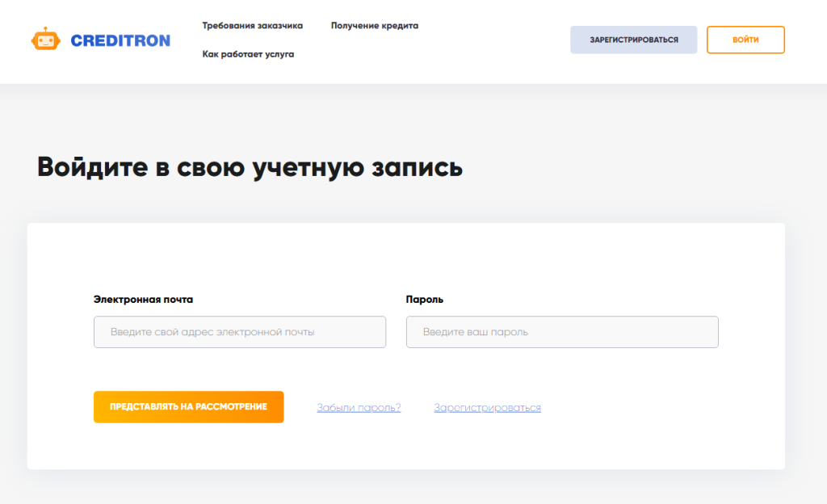827x504 pixels.
Task: Click the CREDITRON brand name text
Action: (120, 40)
